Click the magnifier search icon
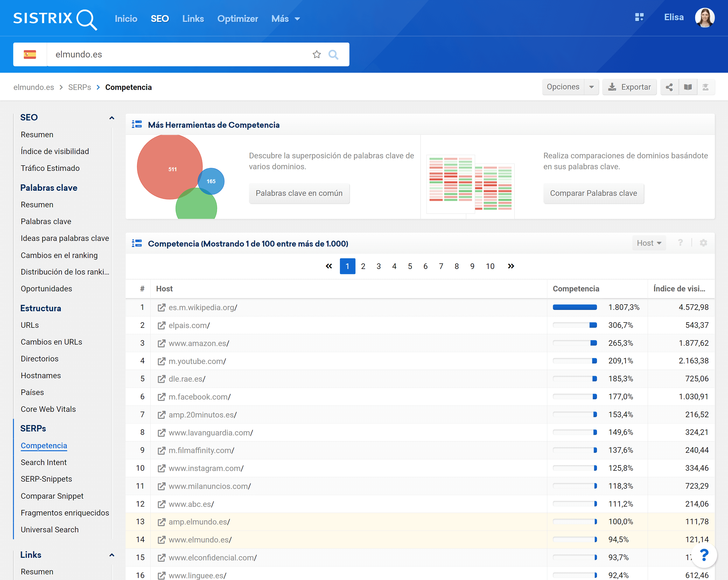 point(333,54)
